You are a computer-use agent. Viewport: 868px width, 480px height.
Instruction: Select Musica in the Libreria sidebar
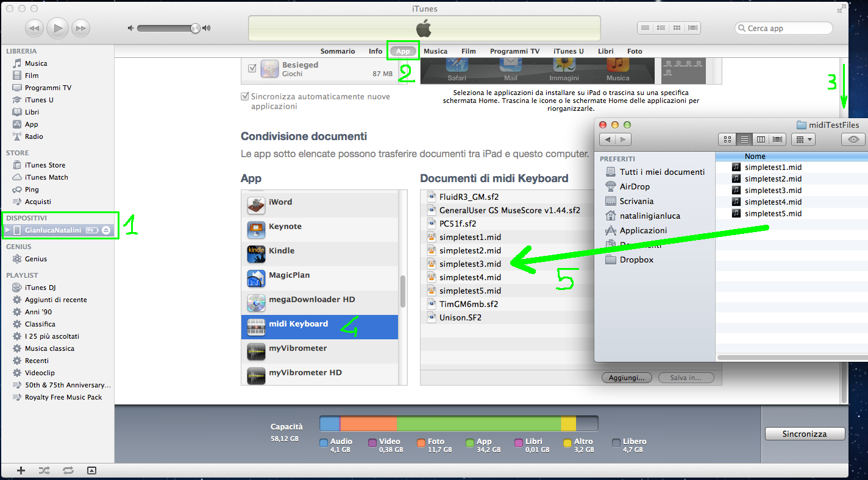click(x=36, y=63)
